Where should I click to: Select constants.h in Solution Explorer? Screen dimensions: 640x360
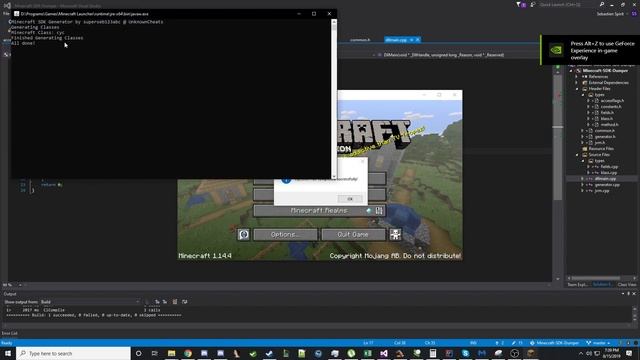click(611, 107)
